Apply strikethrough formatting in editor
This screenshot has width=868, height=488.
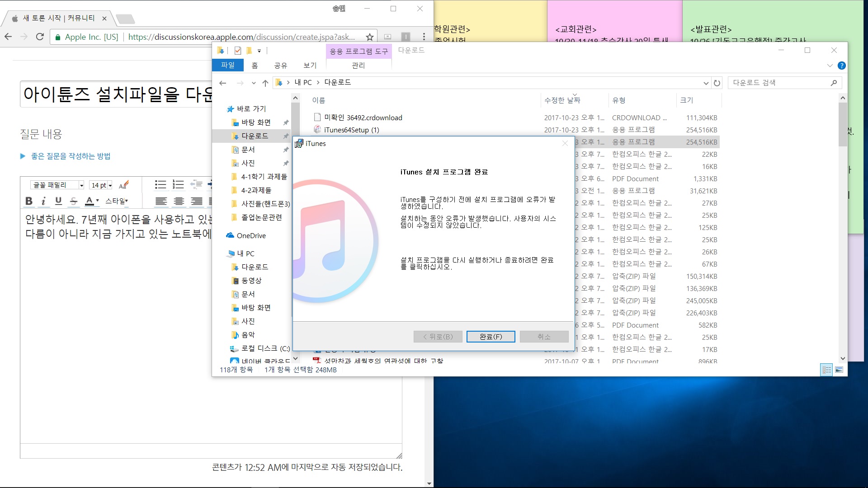pyautogui.click(x=74, y=201)
